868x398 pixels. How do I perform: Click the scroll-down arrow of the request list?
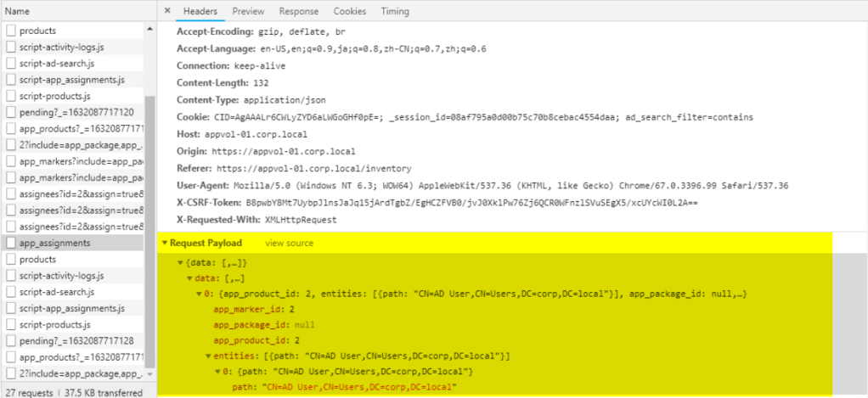[x=150, y=373]
